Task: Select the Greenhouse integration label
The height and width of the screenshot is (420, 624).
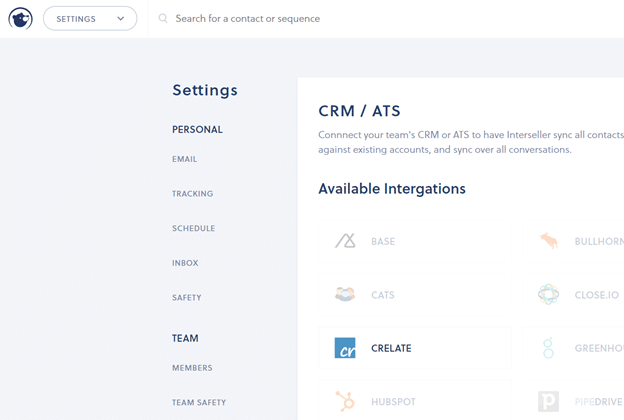Action: (599, 348)
